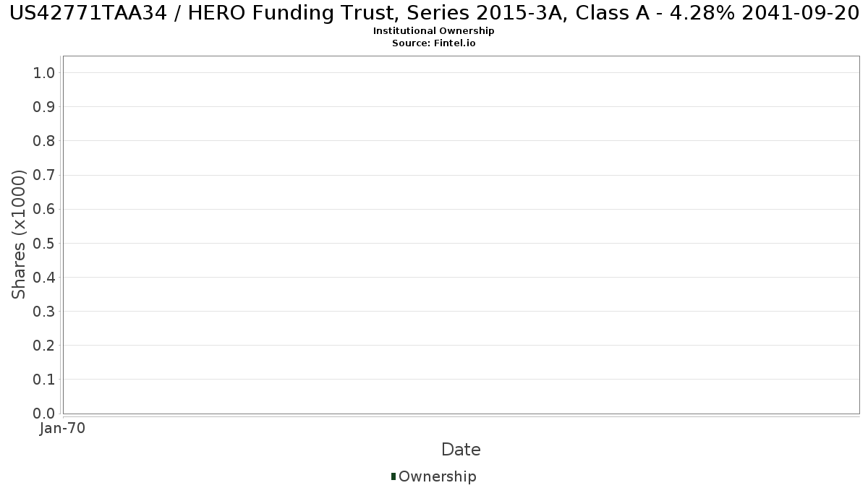This screenshot has height=488, width=868.
Task: Click the 0.2 y-axis label
Action: 44,346
